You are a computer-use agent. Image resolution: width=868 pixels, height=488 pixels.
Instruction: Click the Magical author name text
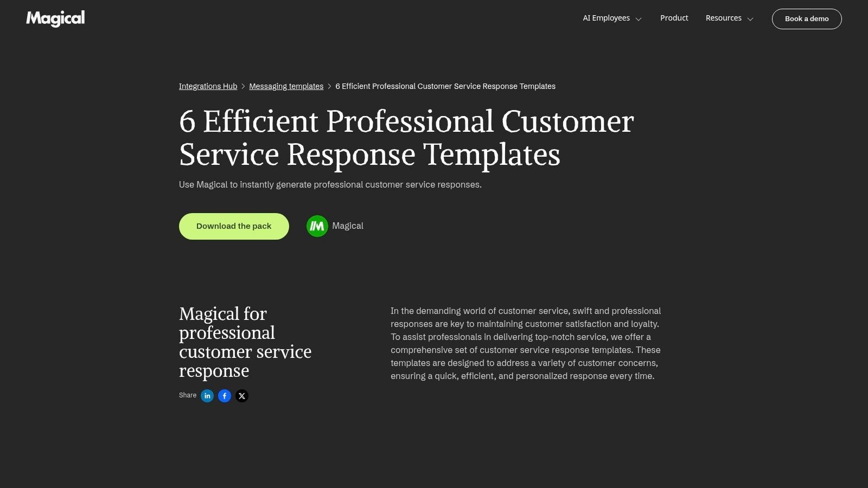(348, 226)
